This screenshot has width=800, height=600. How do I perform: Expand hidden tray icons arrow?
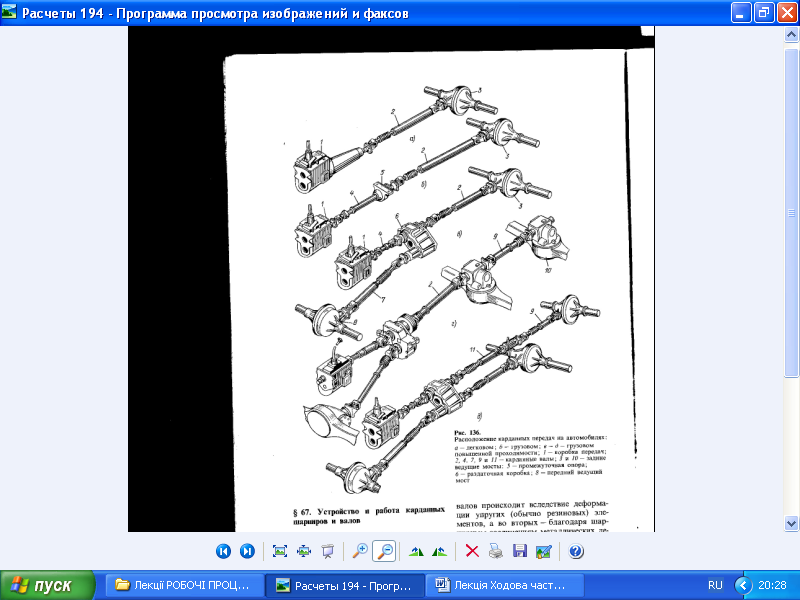click(743, 585)
